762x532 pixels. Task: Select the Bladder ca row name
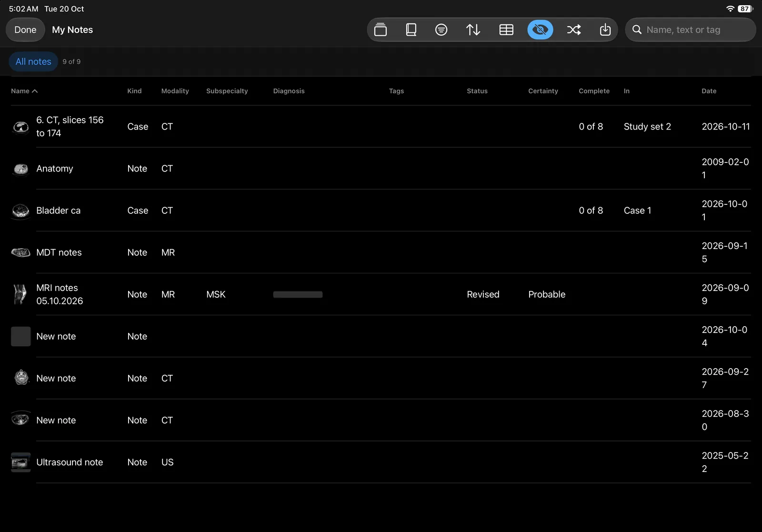click(59, 211)
